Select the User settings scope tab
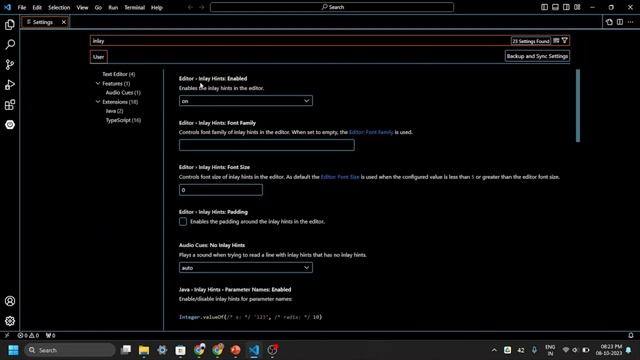This screenshot has height=360, width=640. pyautogui.click(x=98, y=57)
